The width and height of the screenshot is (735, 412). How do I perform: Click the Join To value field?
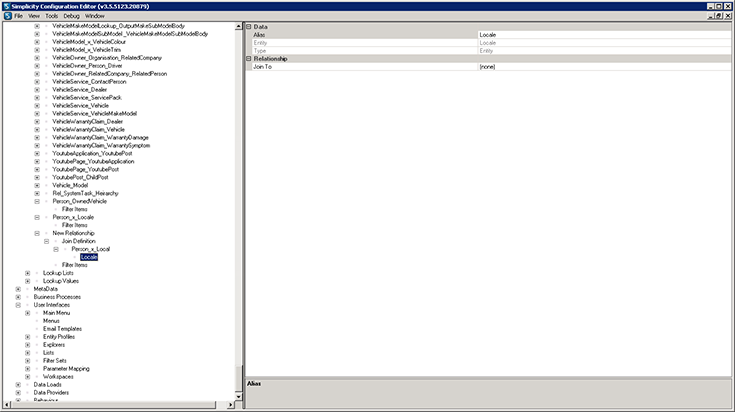[x=604, y=67]
